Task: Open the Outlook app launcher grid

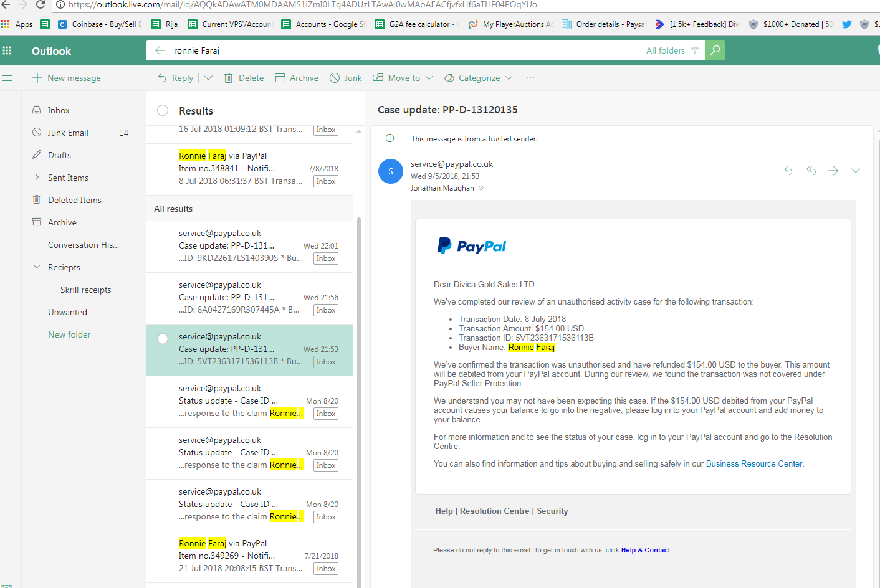Action: 7,50
